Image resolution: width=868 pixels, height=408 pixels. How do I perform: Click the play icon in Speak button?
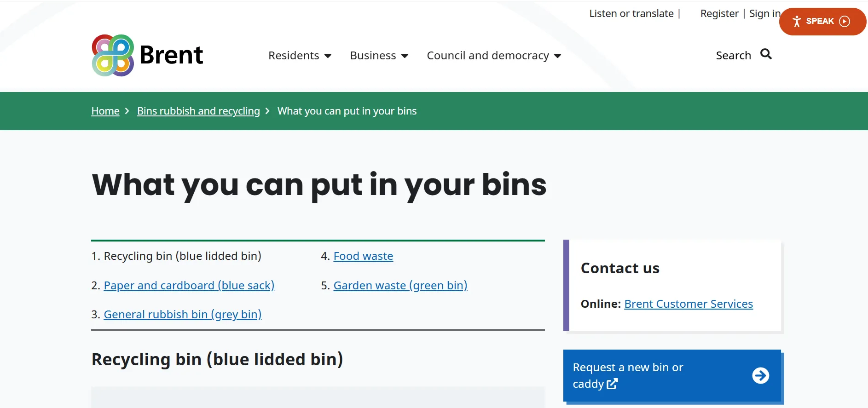845,21
